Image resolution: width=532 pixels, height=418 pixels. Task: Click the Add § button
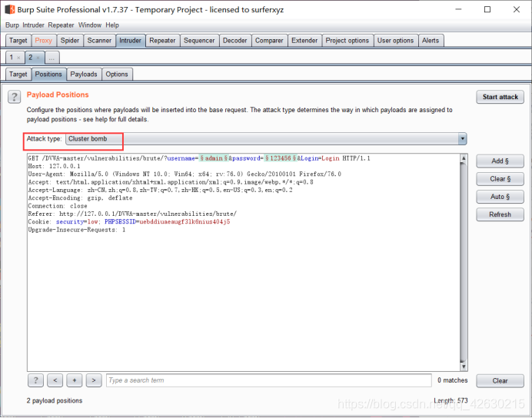500,161
